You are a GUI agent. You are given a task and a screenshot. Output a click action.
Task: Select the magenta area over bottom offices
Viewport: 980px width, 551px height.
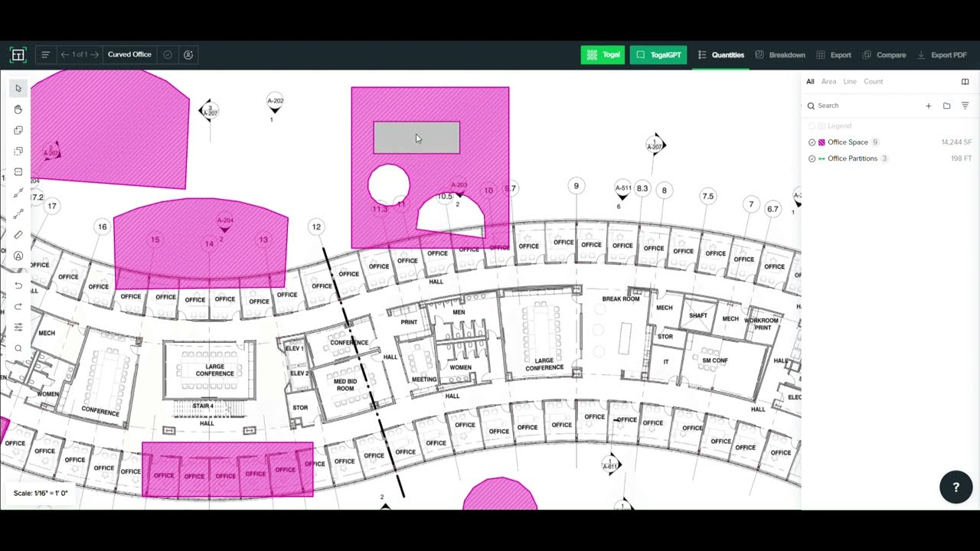[x=227, y=469]
